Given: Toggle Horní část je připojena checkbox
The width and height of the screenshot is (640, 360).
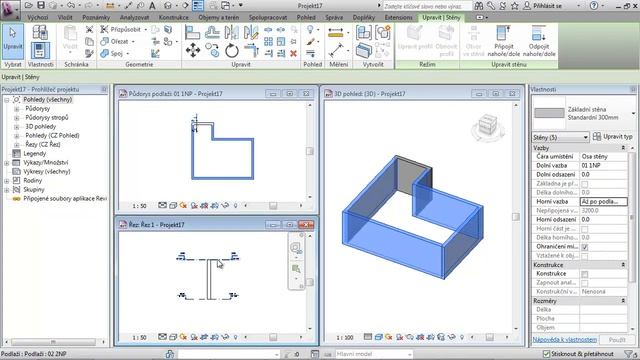Looking at the screenshot, I should coord(584,229).
